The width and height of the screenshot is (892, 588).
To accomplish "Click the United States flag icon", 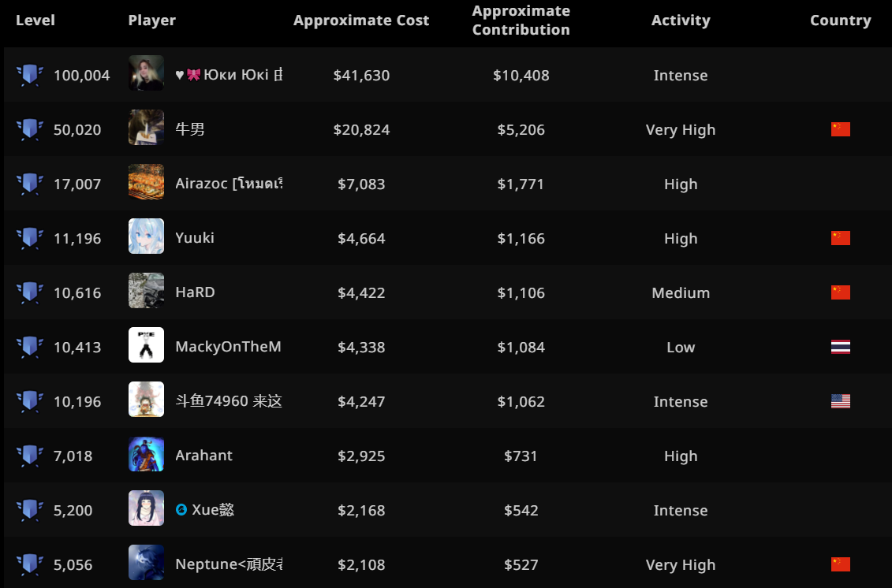I will point(840,401).
